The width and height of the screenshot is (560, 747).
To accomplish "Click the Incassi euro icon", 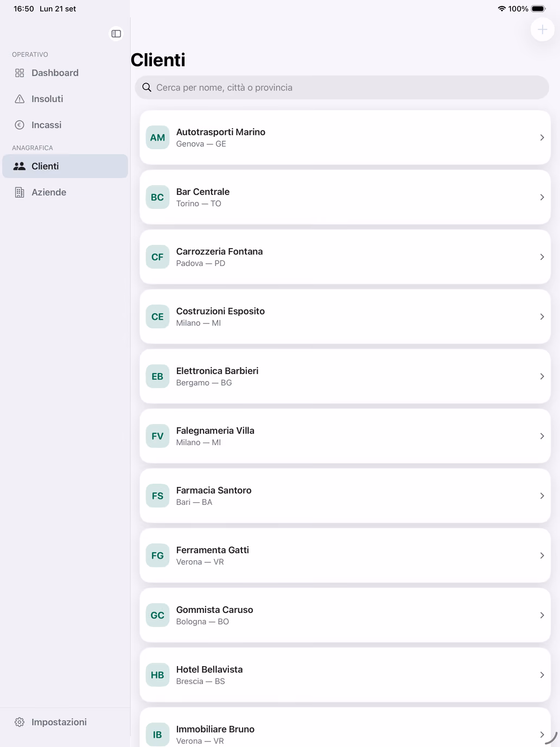I will click(x=20, y=125).
